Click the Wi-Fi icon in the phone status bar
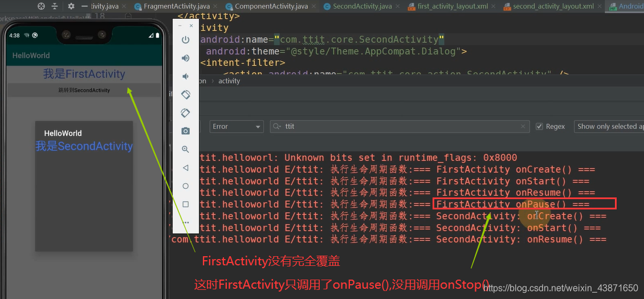Screen dimensions: 644x299 (27, 35)
